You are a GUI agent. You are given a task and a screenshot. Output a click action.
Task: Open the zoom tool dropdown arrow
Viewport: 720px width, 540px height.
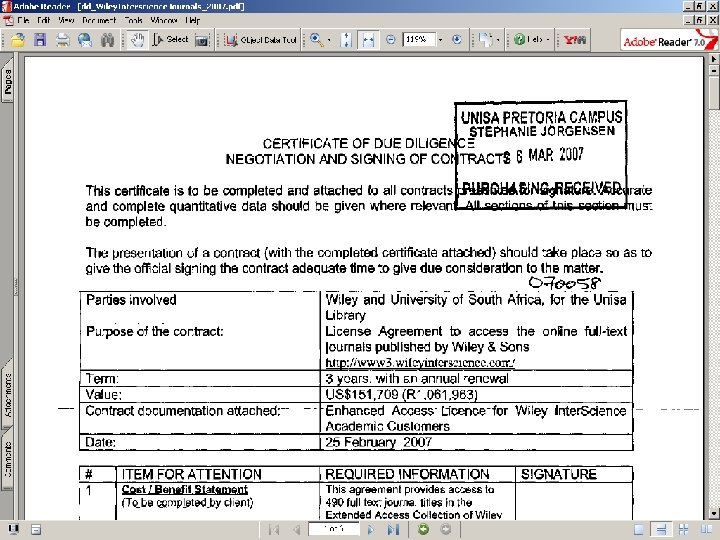tap(329, 40)
